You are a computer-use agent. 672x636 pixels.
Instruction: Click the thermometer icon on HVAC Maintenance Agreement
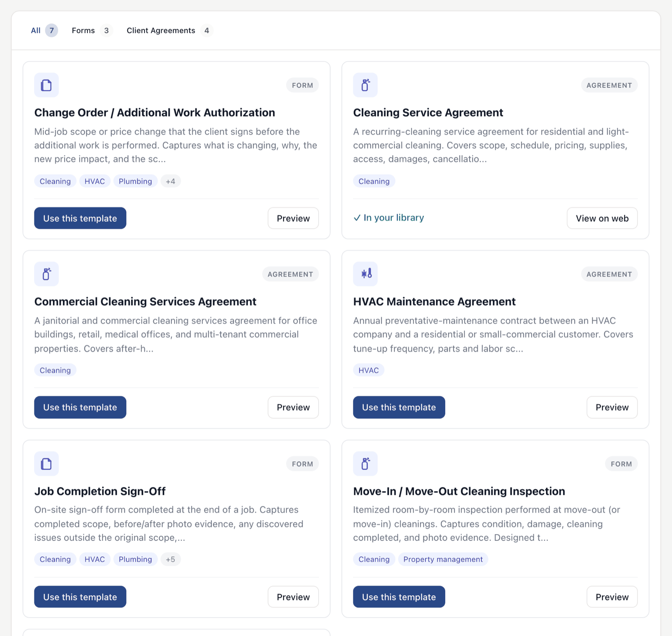(365, 274)
